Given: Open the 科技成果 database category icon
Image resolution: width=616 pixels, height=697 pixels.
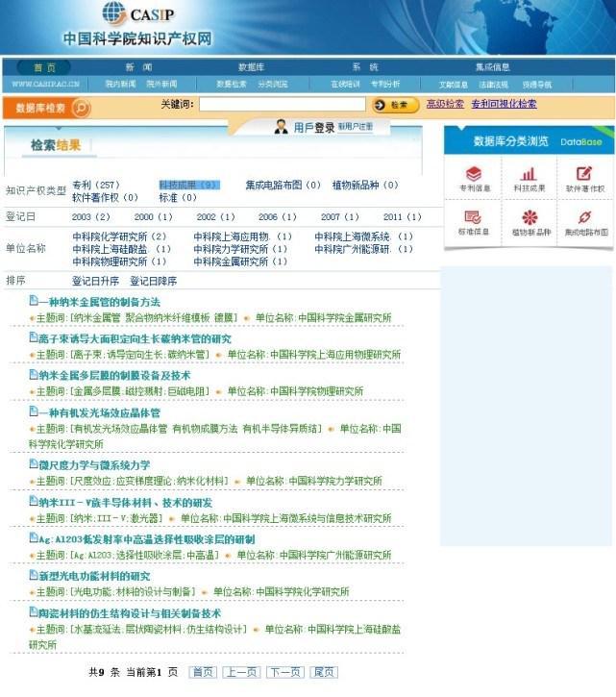Looking at the screenshot, I should pyautogui.click(x=529, y=174).
